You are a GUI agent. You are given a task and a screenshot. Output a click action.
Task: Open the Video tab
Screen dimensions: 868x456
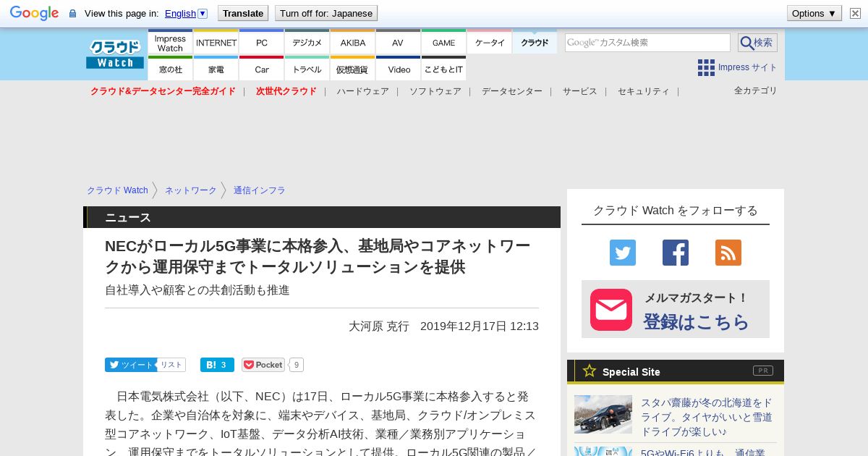point(398,69)
